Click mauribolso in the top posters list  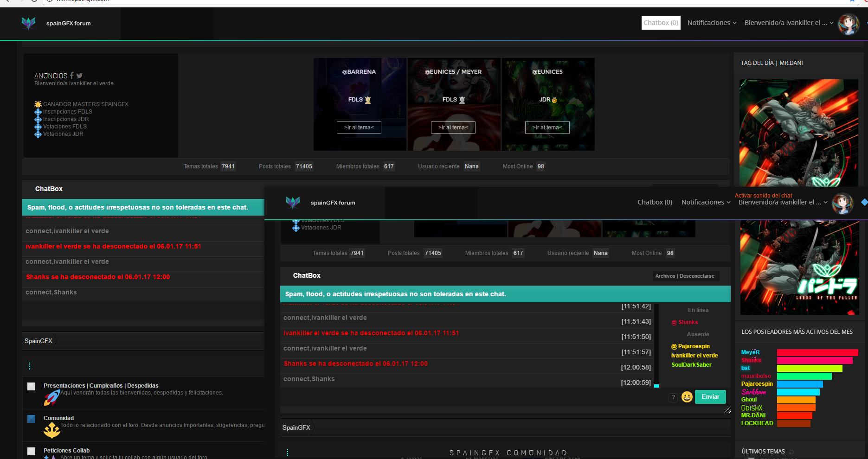(756, 376)
